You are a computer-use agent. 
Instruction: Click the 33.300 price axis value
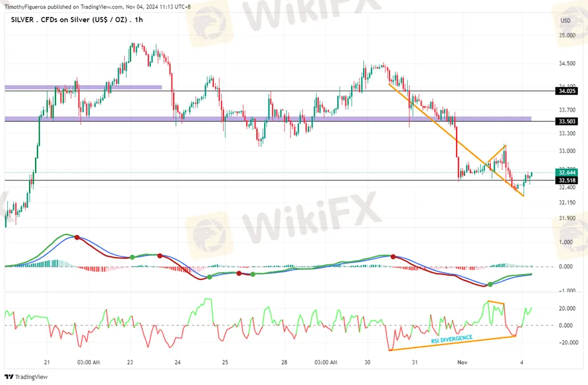coord(567,133)
